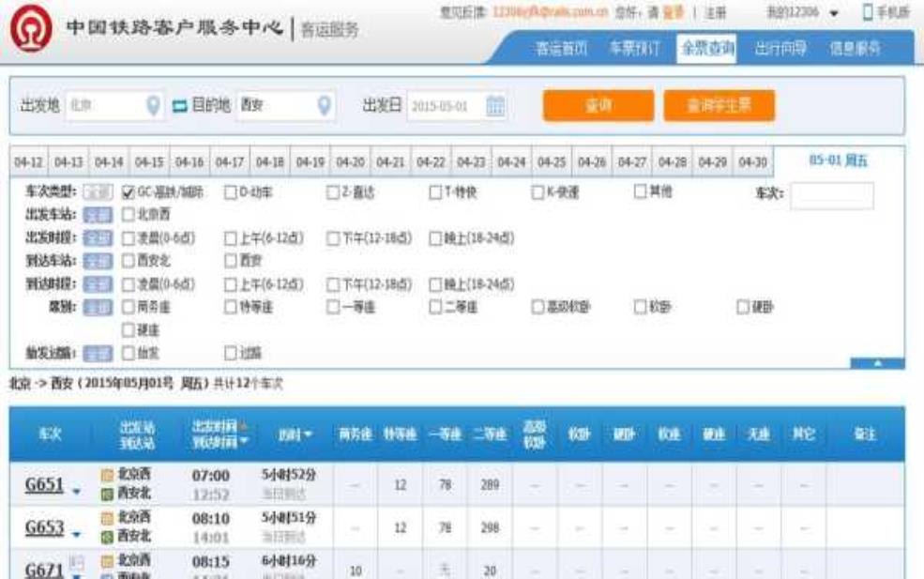Screen dimensions: 924x579
Task: Click G653 二等座 count 298
Action: 490,527
